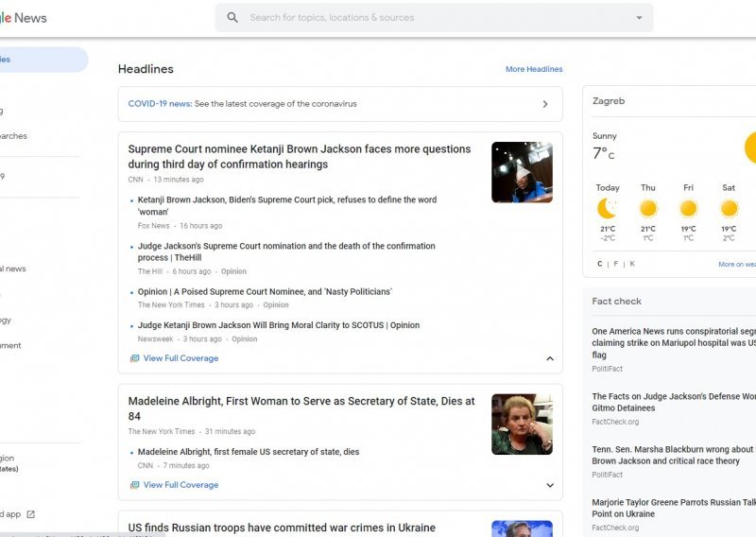Screen dimensions: 756x537
Task: Click the full coverage icon in Jackson card
Action: click(134, 358)
